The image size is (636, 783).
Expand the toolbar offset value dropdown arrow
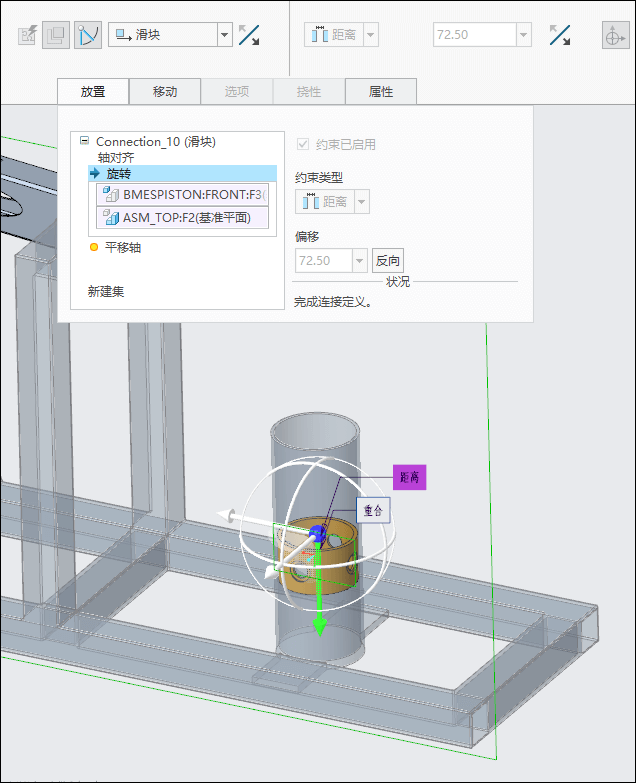pyautogui.click(x=523, y=35)
